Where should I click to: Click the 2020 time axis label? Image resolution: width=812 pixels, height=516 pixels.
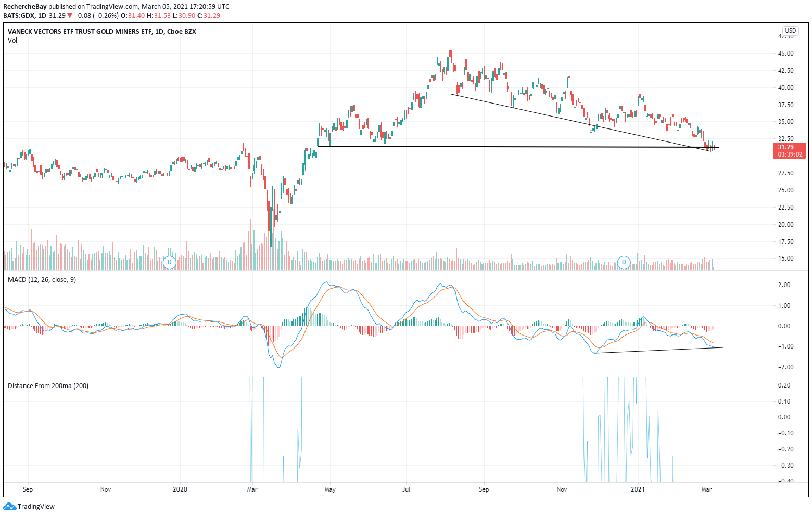(180, 489)
